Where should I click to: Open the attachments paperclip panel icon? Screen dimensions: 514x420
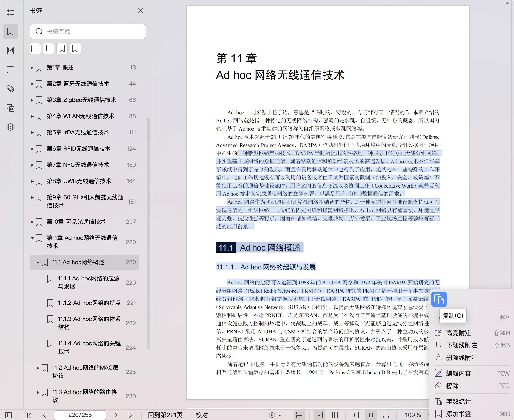coord(10,89)
